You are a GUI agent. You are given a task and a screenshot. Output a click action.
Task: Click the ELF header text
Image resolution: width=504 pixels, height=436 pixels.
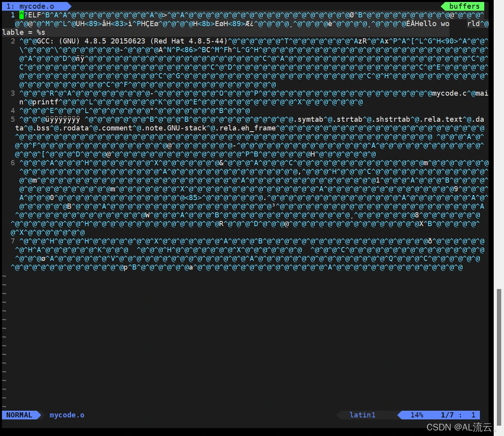34,15
